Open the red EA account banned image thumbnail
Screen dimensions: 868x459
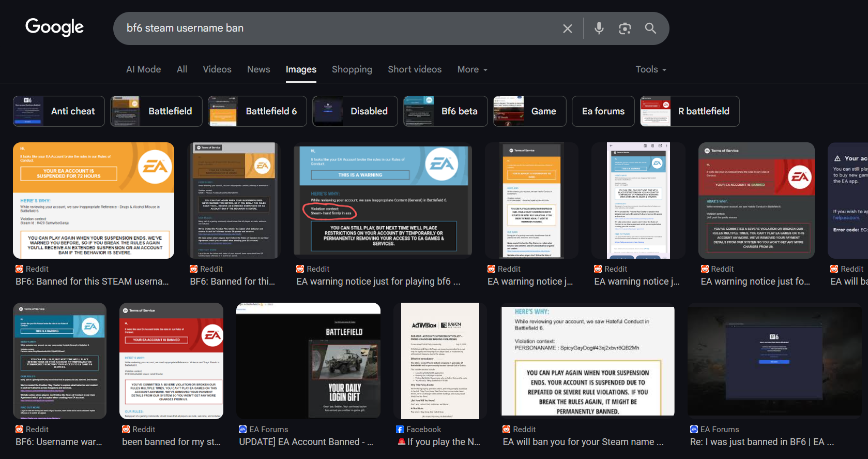[x=756, y=200]
